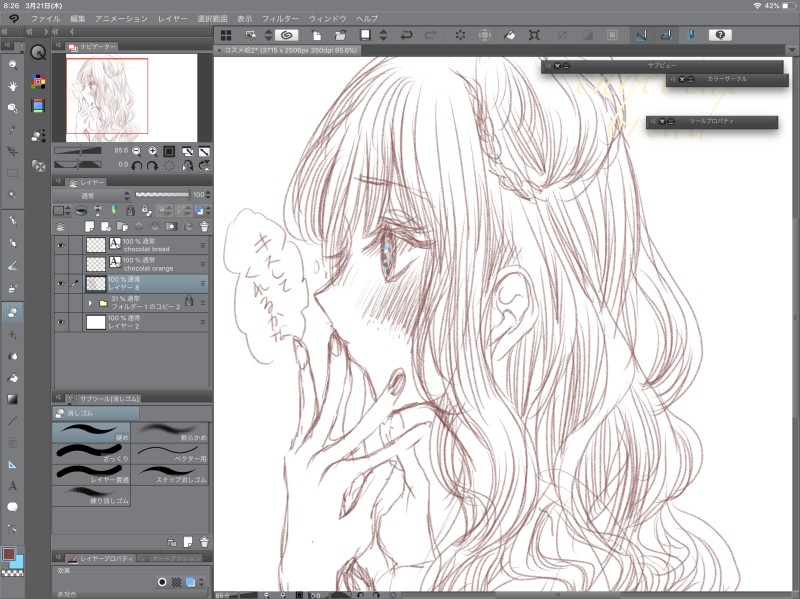Select the Hand move tool
800x599 pixels.
coord(12,86)
